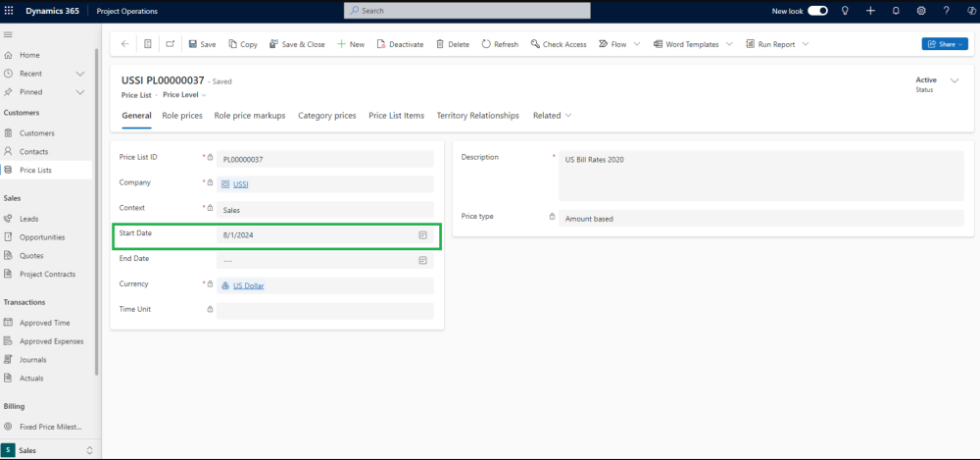The width and height of the screenshot is (980, 460).
Task: Expand the Word Templates dropdown chevron
Action: [x=729, y=44]
